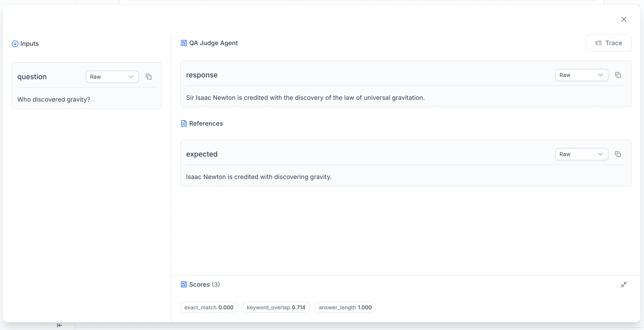
Task: Select the exact_match score chip
Action: (209, 307)
